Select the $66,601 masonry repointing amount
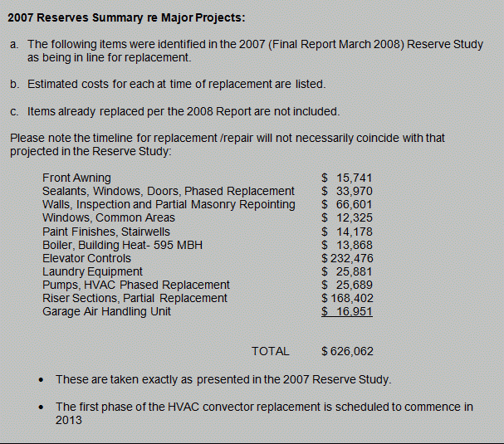This screenshot has width=504, height=444. 347,205
